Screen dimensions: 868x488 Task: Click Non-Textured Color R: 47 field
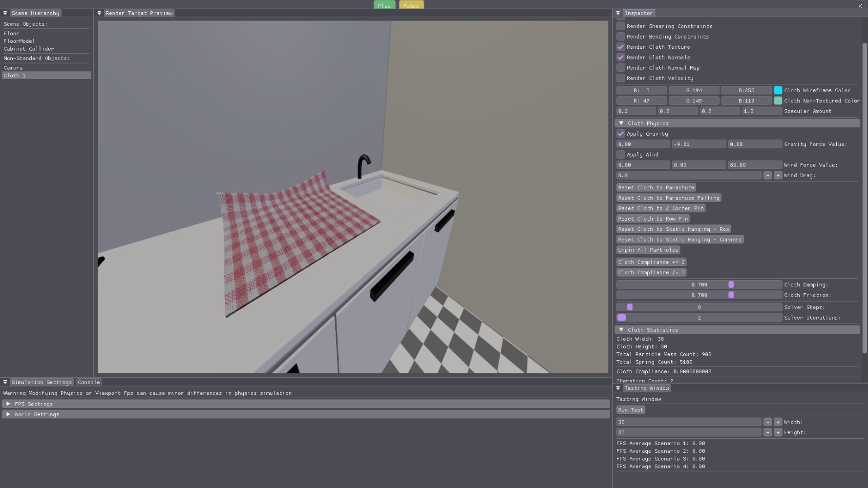click(x=641, y=101)
